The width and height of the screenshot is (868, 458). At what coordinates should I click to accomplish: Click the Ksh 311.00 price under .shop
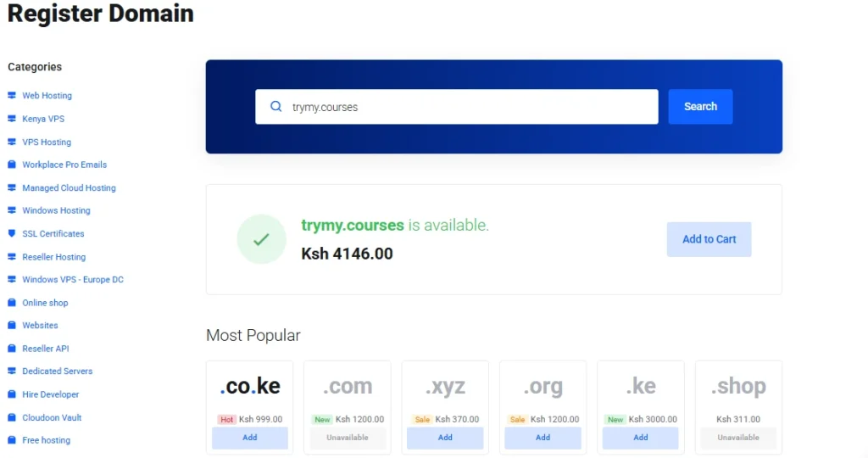[738, 419]
